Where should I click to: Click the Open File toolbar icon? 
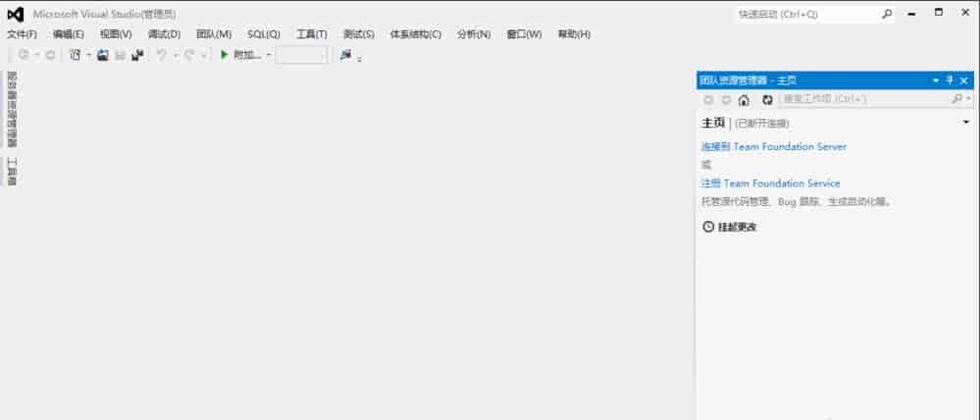[x=102, y=55]
